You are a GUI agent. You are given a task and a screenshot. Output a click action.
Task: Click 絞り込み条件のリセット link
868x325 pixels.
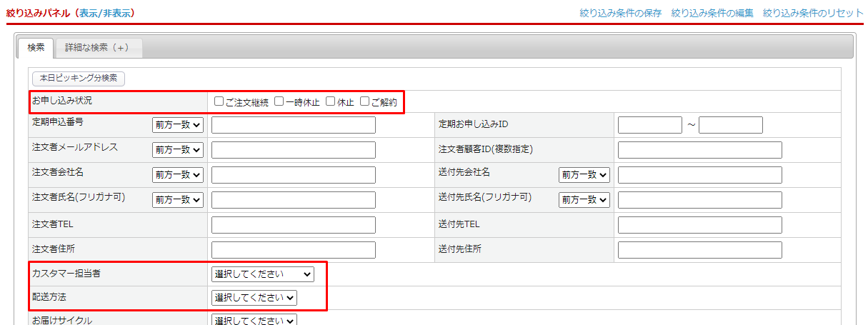point(813,13)
